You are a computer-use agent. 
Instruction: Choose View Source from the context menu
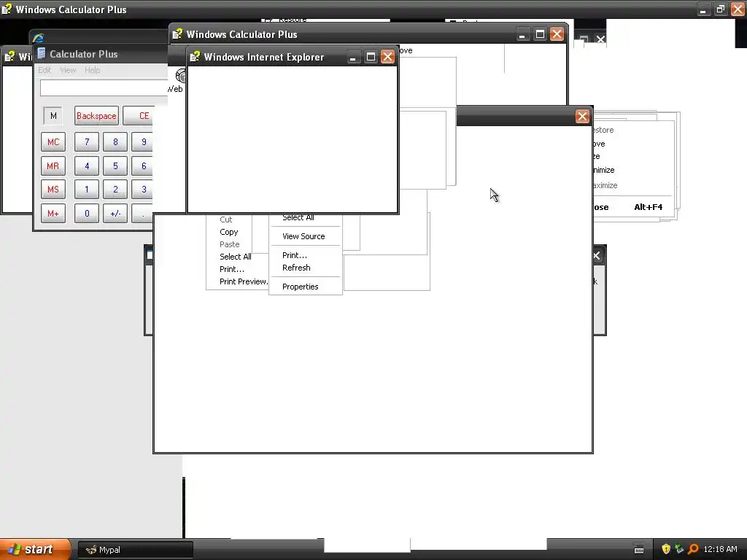pos(303,236)
